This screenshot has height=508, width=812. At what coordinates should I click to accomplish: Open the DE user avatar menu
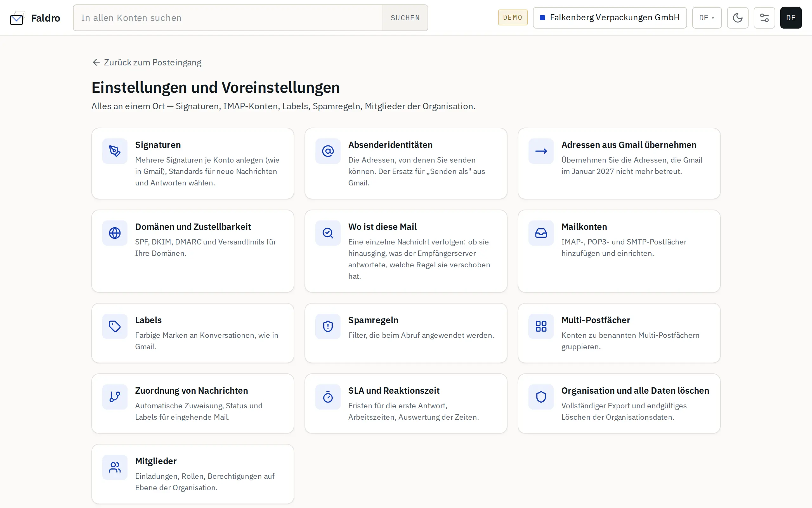[791, 18]
